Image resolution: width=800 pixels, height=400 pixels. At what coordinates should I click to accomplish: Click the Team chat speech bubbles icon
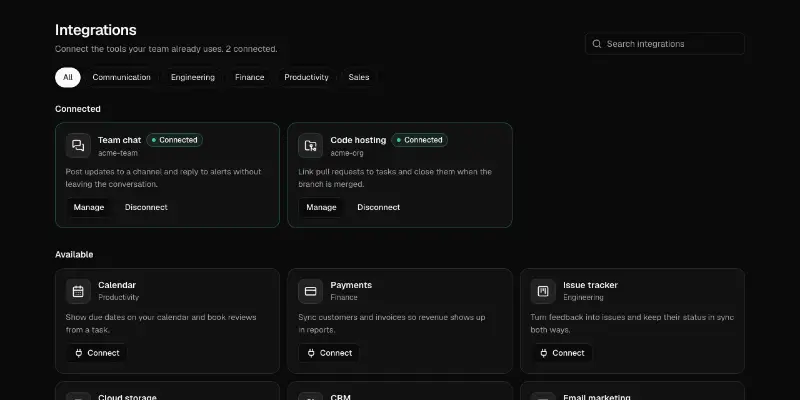78,146
